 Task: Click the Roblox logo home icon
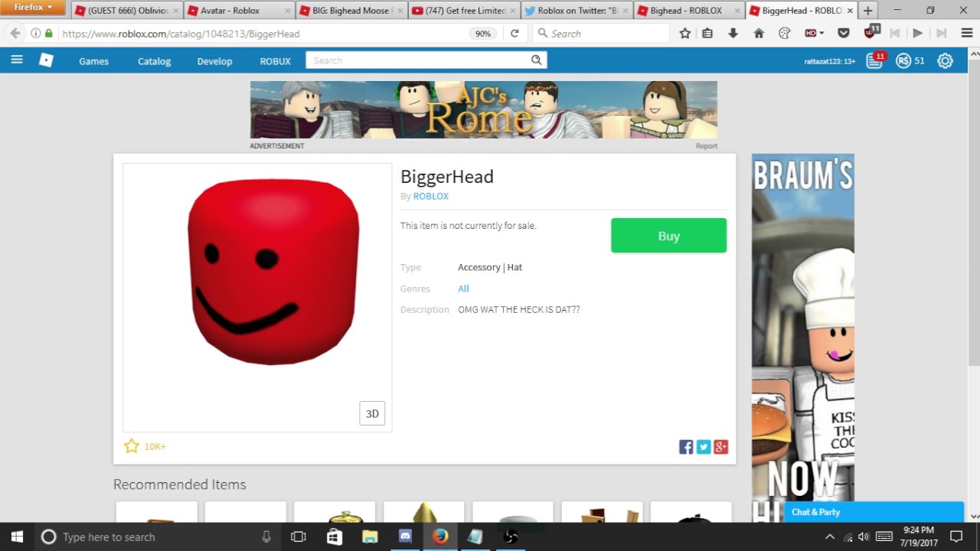coord(46,60)
